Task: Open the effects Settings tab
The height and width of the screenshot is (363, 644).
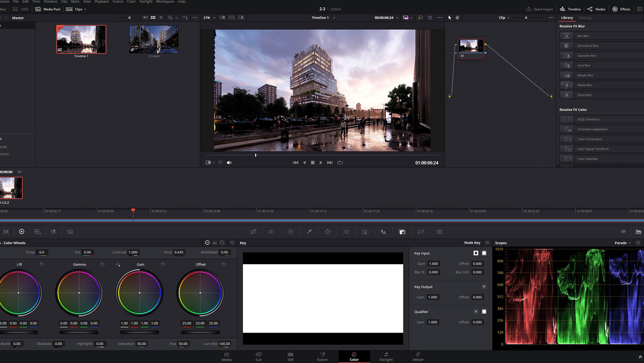Action: [x=585, y=18]
